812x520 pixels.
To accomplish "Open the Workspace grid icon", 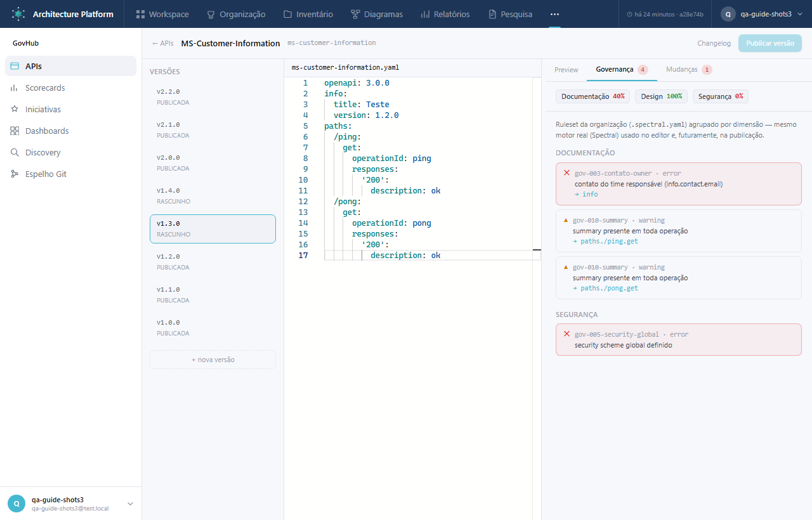I will [141, 14].
